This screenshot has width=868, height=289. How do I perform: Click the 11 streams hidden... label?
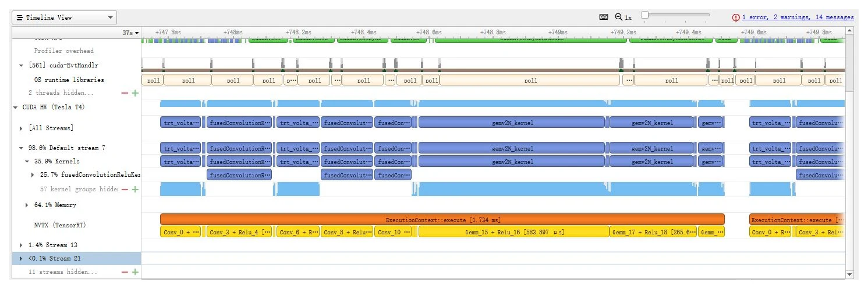coord(63,272)
